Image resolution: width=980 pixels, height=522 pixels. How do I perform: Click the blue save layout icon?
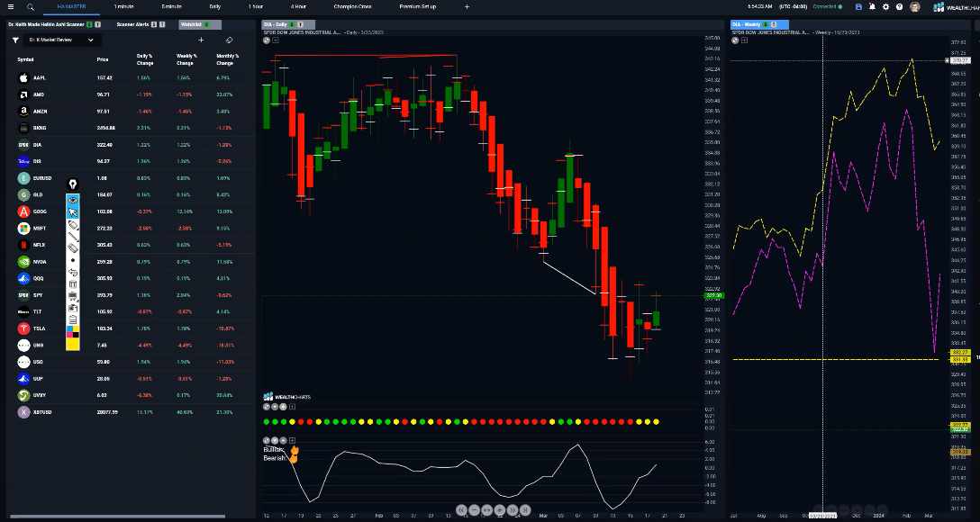tap(858, 7)
